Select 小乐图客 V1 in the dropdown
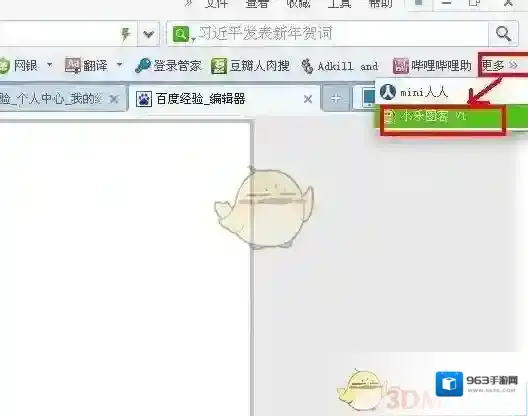The height and width of the screenshot is (416, 528). click(x=451, y=116)
